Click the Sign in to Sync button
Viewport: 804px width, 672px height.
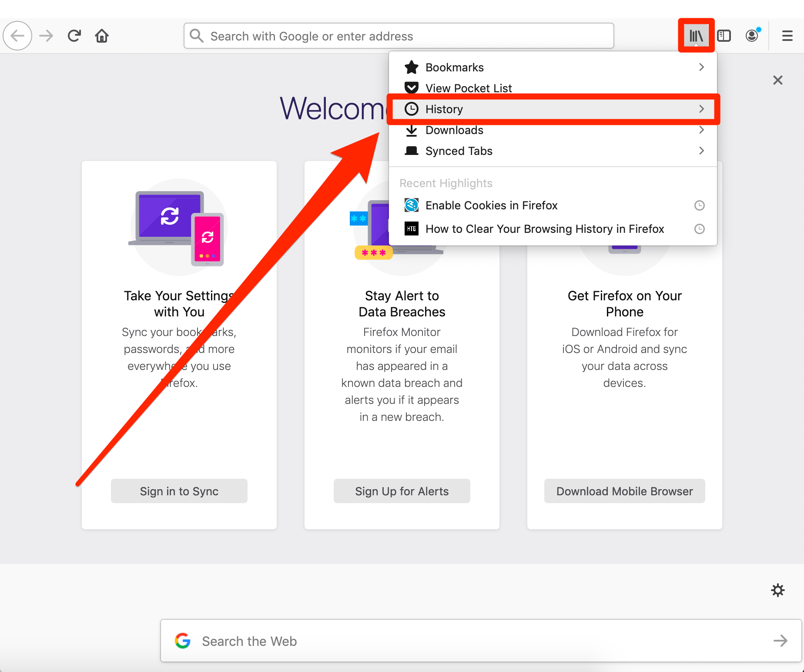pos(179,491)
